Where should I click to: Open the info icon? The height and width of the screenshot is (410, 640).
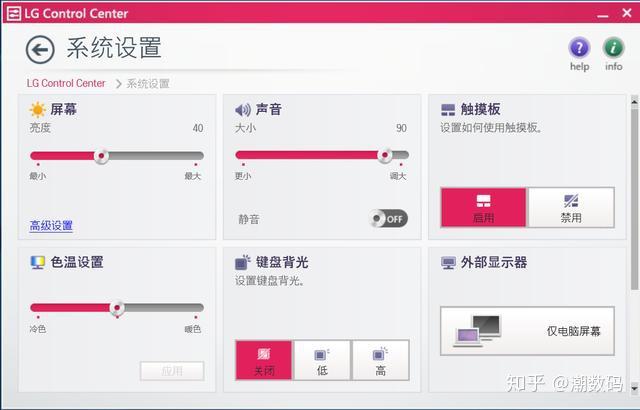point(613,48)
